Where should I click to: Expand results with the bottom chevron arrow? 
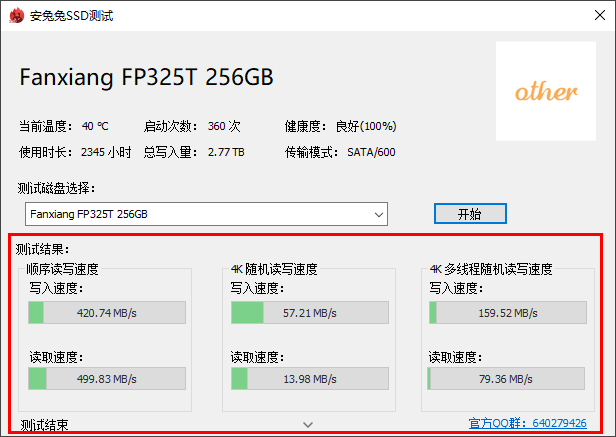[308, 425]
